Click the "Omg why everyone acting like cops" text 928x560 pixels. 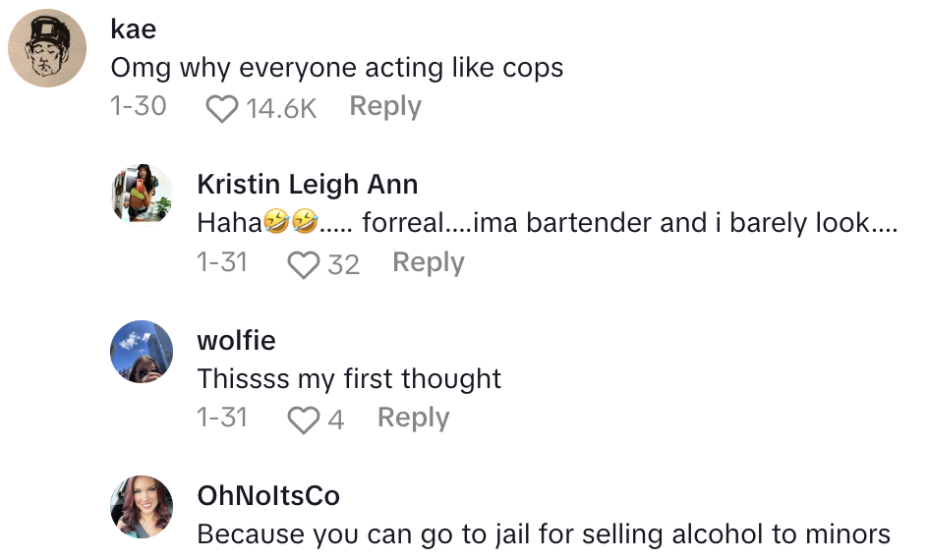point(337,68)
